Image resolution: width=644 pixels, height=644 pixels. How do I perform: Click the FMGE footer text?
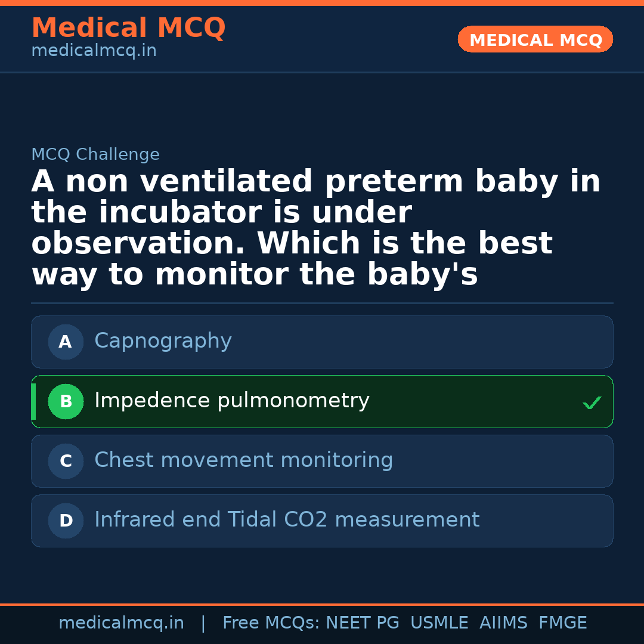tap(563, 623)
